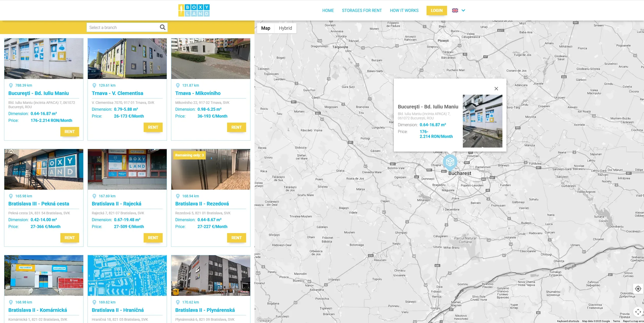Click the București Bd. Iuliu Maniu card photo
Viewport: 644px width, 323px height.
[x=44, y=59]
